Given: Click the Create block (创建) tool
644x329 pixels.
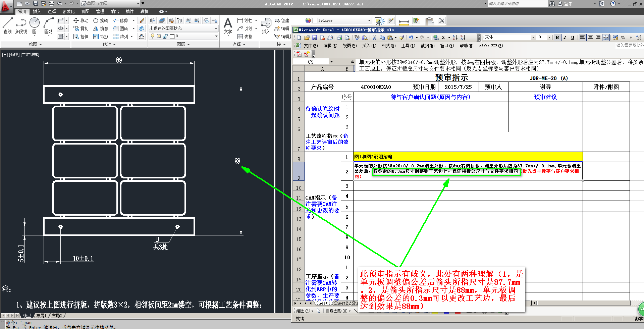Looking at the screenshot, I should click(x=282, y=20).
